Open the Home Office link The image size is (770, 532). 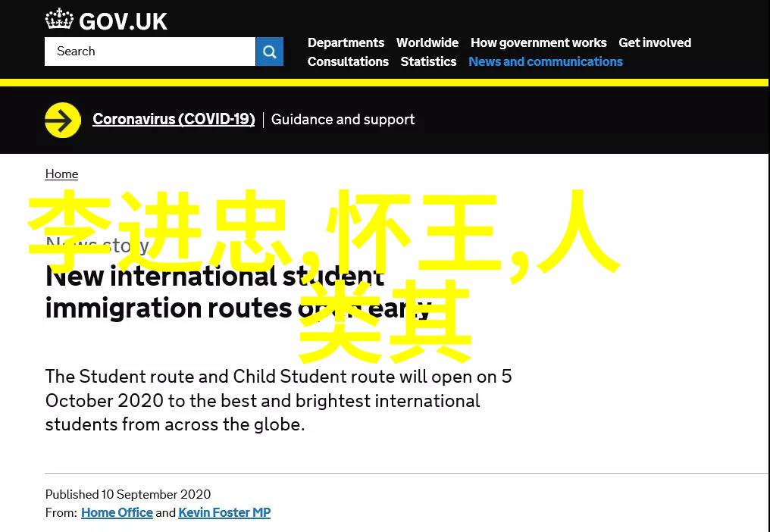pos(117,512)
